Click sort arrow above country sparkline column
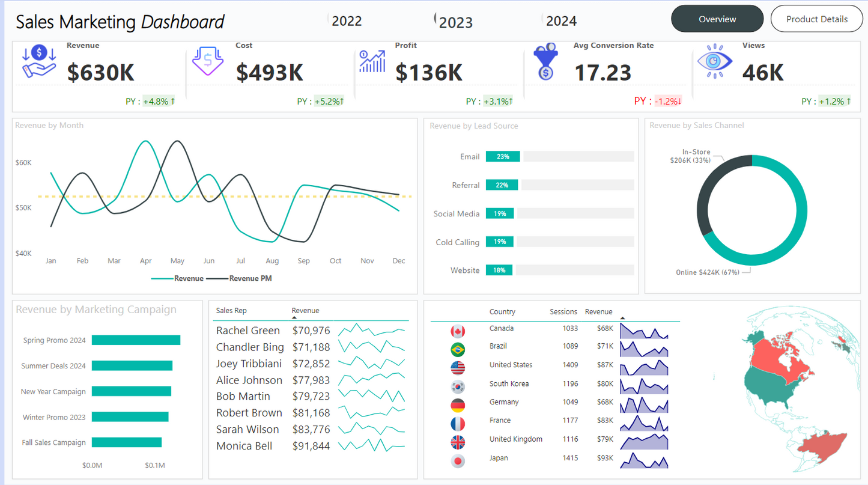Screen dimensions: 868x485 click(622, 318)
